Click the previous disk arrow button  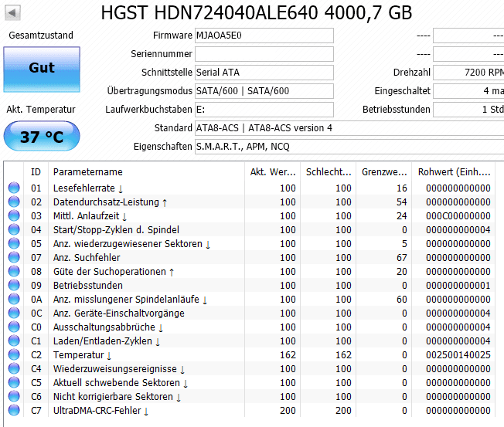point(12,13)
